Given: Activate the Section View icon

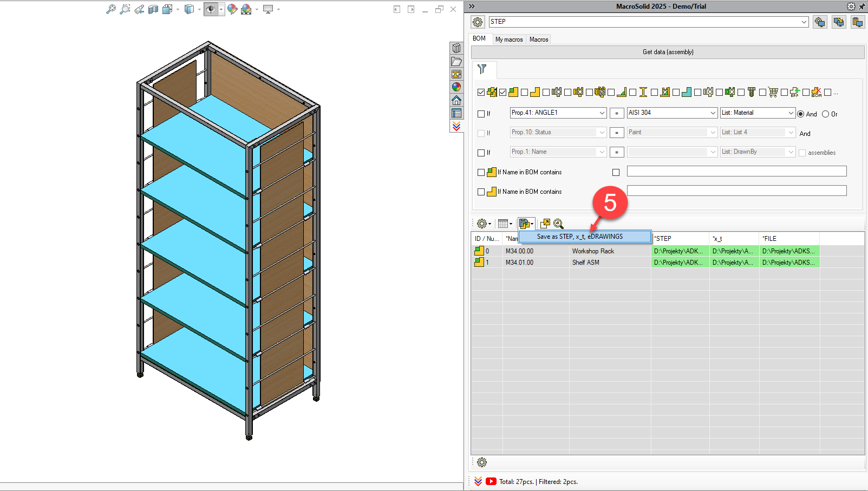Looking at the screenshot, I should tap(153, 9).
